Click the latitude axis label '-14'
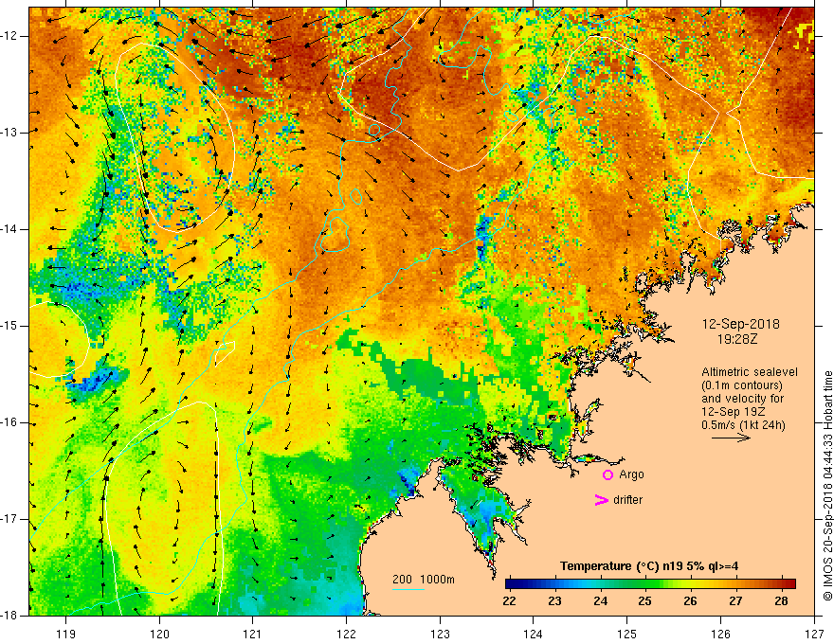The image size is (834, 644). coord(10,229)
